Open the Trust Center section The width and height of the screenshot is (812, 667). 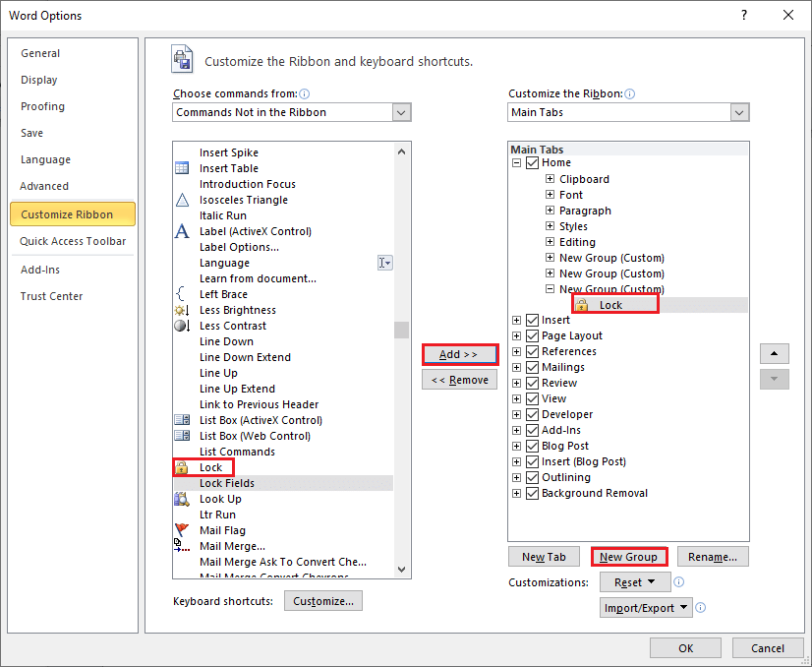[x=51, y=296]
